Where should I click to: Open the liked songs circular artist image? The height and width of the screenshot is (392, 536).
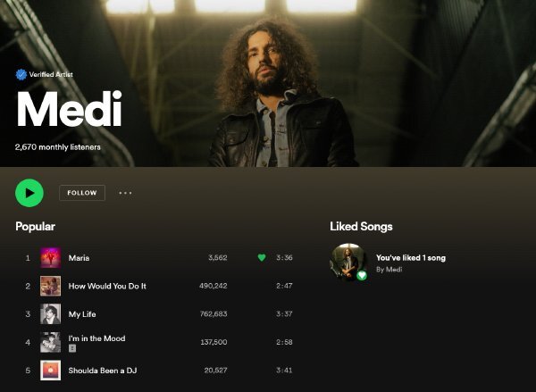pyautogui.click(x=348, y=263)
